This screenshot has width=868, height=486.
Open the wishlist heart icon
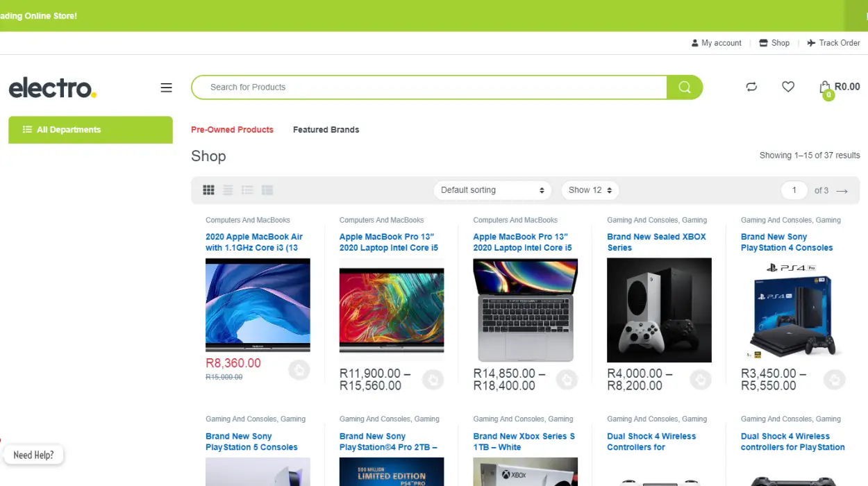[x=788, y=87]
